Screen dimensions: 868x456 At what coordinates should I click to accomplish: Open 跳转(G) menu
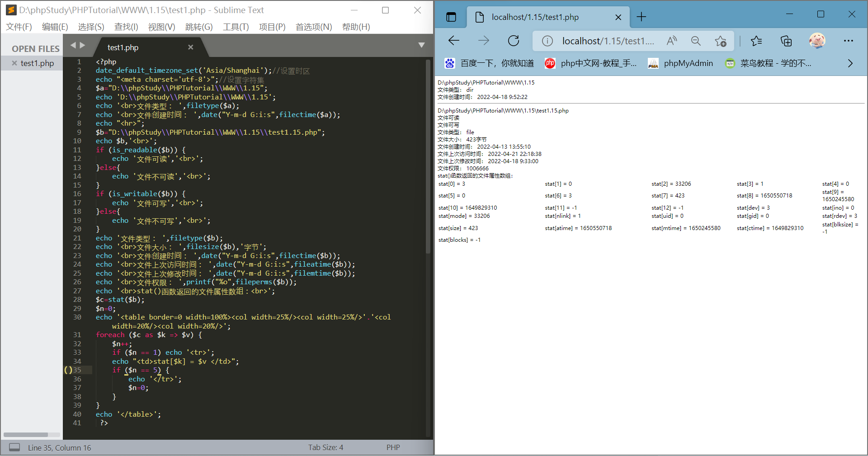coord(199,27)
